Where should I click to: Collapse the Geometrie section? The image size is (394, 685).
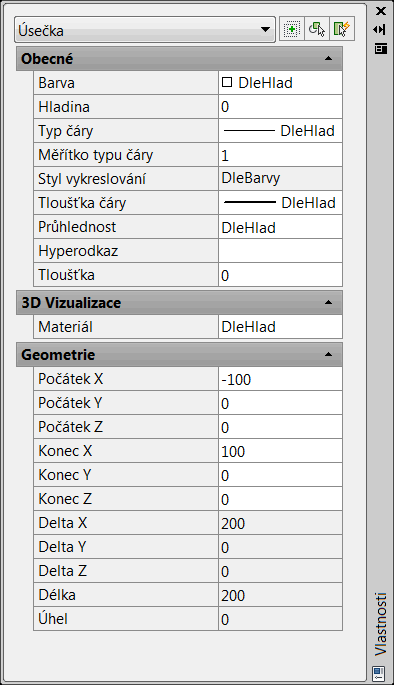328,354
